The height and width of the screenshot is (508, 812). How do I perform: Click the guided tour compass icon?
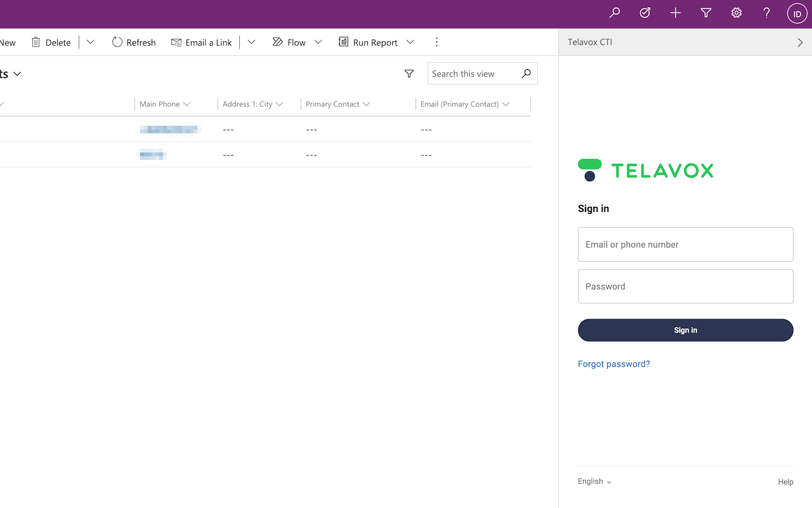coord(645,12)
